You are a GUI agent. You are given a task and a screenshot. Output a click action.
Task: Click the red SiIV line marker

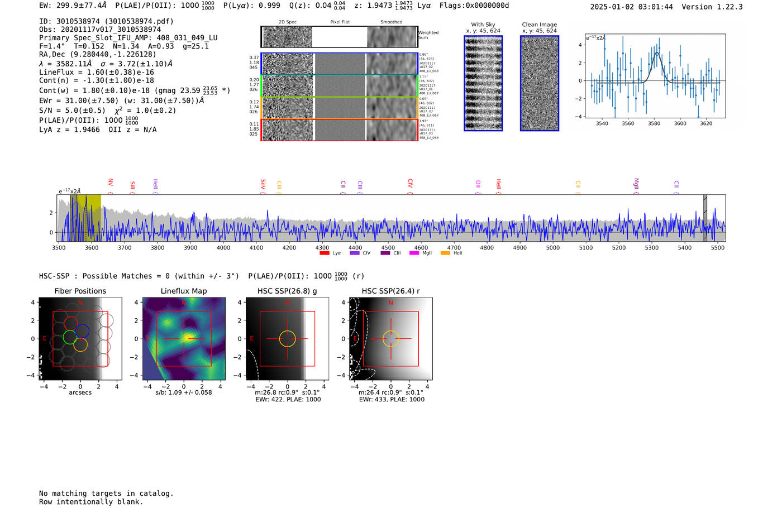263,186
